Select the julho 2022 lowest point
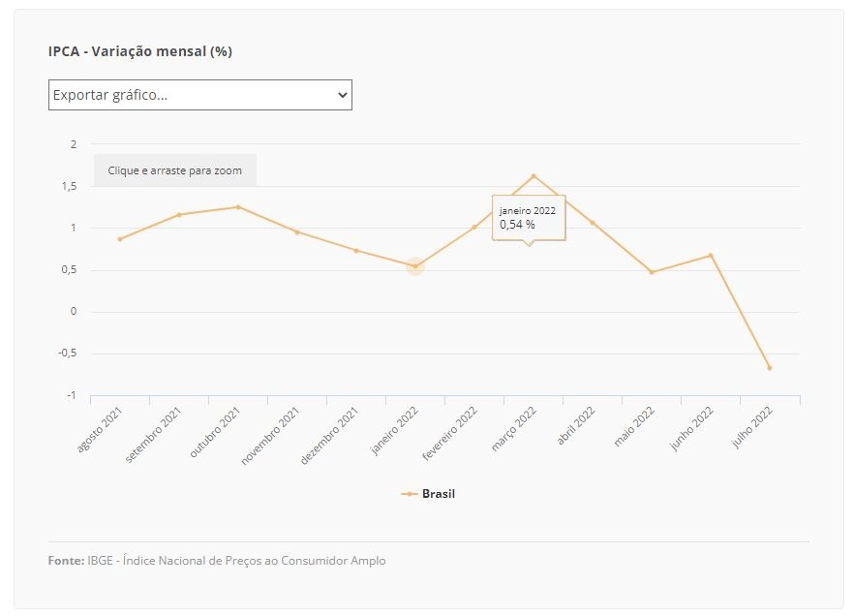This screenshot has height=616, width=854. pyautogui.click(x=770, y=368)
